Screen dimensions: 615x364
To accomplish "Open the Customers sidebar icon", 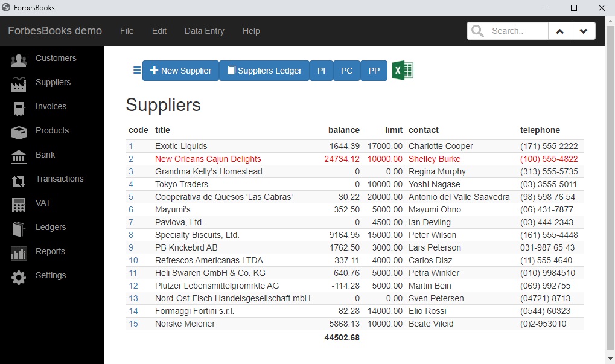I will (x=19, y=60).
